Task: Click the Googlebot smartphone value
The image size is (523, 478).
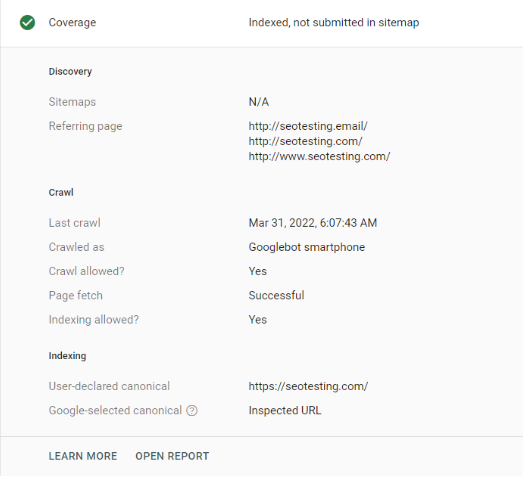Action: pyautogui.click(x=307, y=247)
